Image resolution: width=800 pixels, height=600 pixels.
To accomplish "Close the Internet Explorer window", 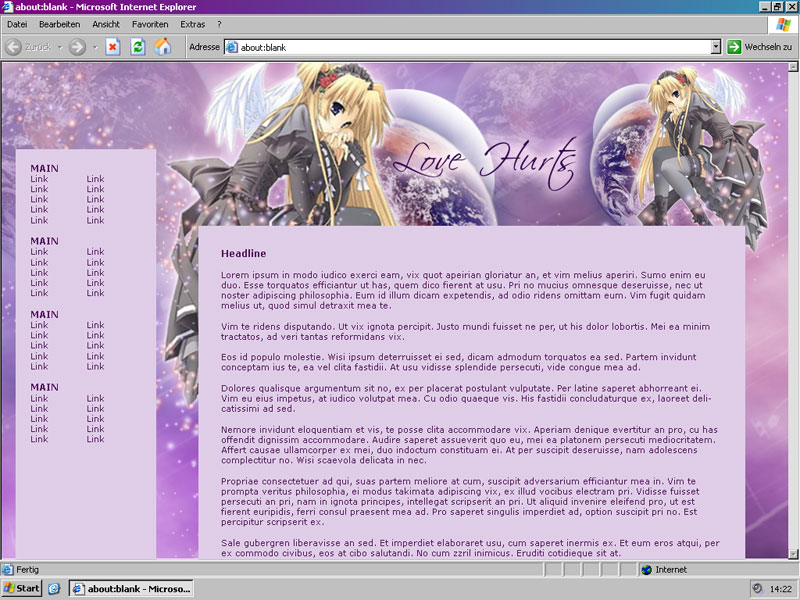I will pos(790,7).
